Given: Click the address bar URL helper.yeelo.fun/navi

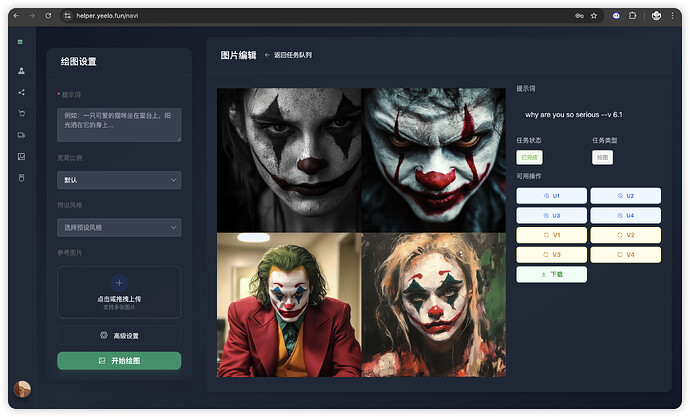Looking at the screenshot, I should click(107, 16).
